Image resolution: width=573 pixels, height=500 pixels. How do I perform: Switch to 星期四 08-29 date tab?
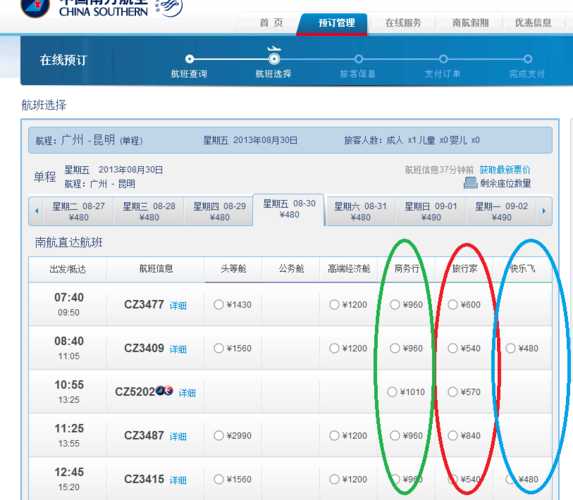click(x=219, y=211)
